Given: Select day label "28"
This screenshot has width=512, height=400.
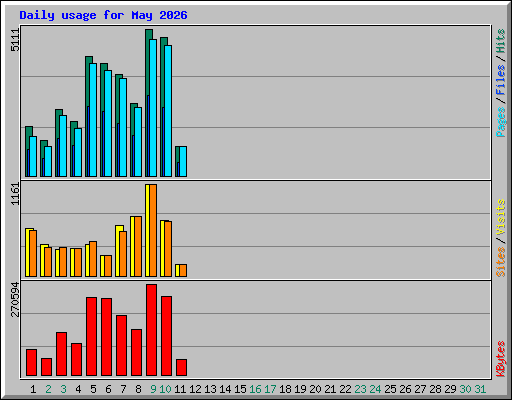Looking at the screenshot, I should (x=435, y=389).
